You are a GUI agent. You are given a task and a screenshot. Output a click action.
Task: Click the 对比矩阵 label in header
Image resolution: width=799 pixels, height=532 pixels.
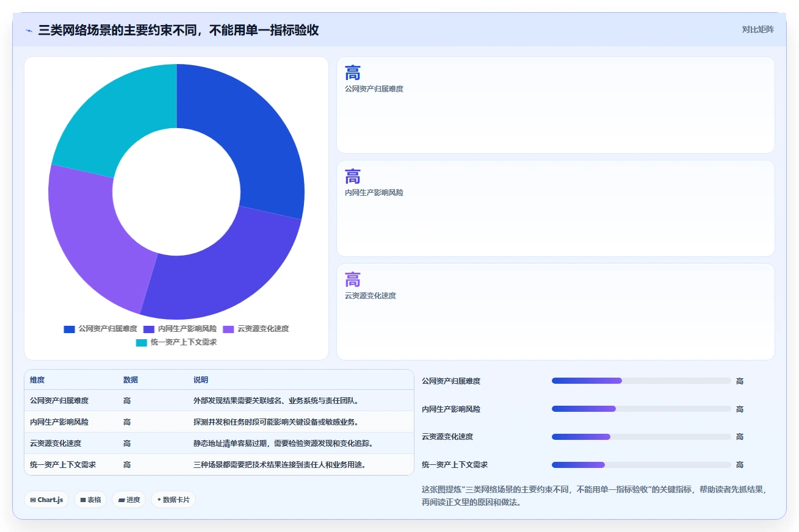click(x=757, y=29)
